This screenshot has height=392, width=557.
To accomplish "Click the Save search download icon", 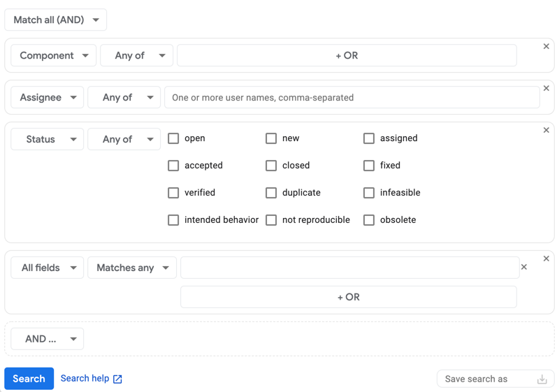I will (542, 379).
